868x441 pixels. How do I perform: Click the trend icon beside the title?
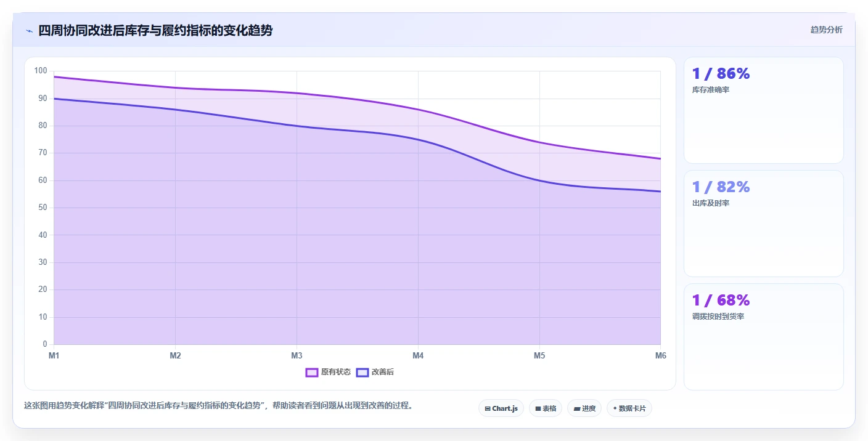click(x=29, y=31)
